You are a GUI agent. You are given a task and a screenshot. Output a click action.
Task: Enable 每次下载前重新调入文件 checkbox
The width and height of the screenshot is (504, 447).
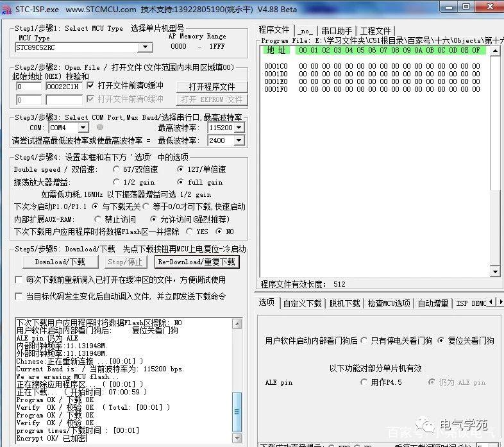coord(19,280)
